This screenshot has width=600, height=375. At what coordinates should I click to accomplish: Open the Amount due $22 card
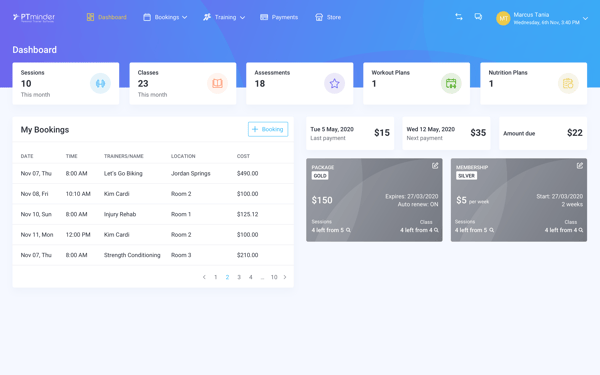click(543, 133)
